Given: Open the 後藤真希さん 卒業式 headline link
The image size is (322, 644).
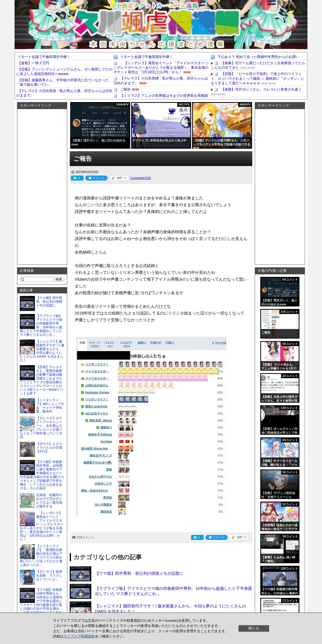Looking at the screenshot, I should (x=63, y=82).
